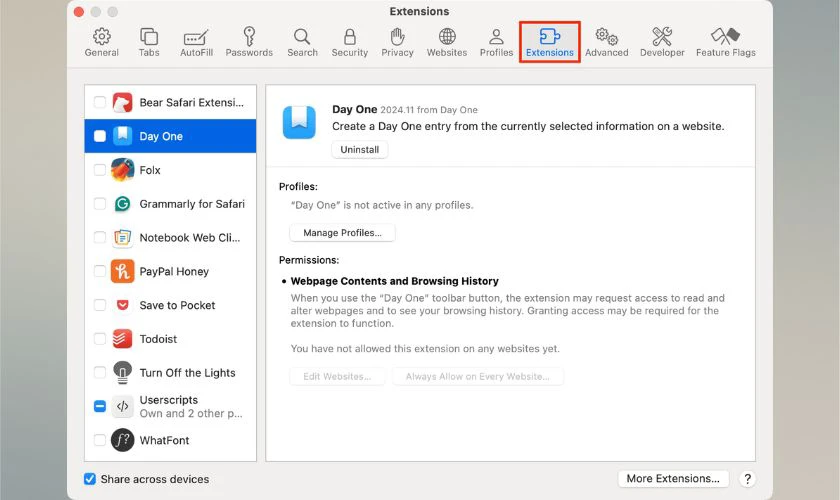The width and height of the screenshot is (840, 500).
Task: Click the Edit Websites button
Action: tap(337, 376)
